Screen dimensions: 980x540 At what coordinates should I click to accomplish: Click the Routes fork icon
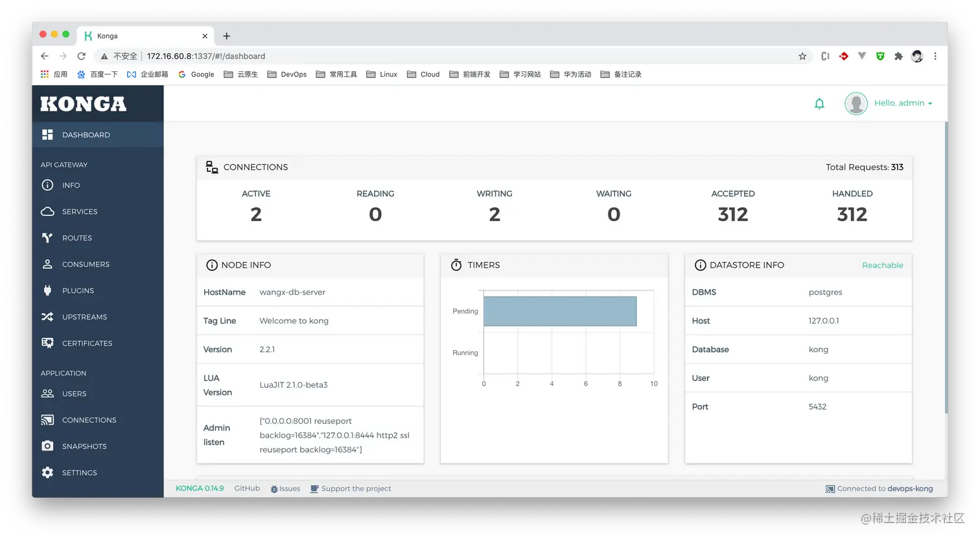click(47, 238)
